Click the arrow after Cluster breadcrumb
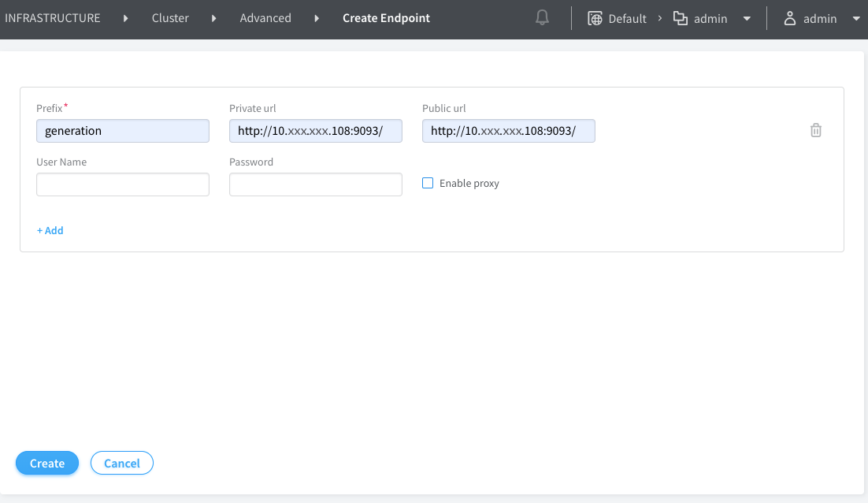868x503 pixels. (214, 18)
